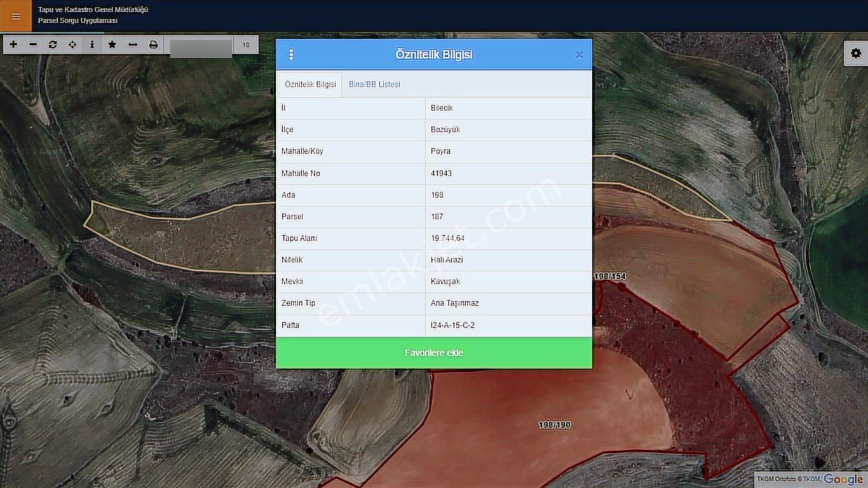Click the Pafta value I24-A-15-C-2
The height and width of the screenshot is (488, 868).
click(452, 325)
